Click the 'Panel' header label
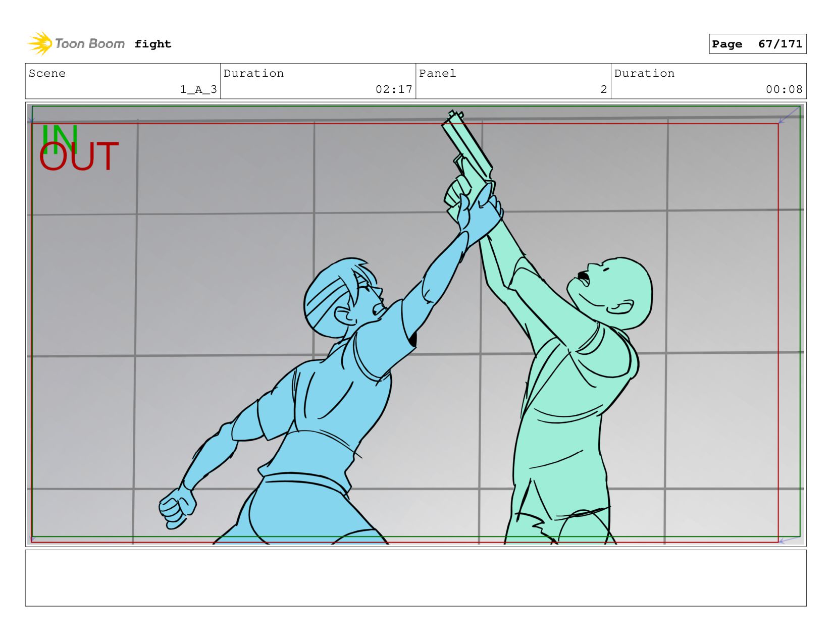This screenshot has width=832, height=644. click(437, 73)
